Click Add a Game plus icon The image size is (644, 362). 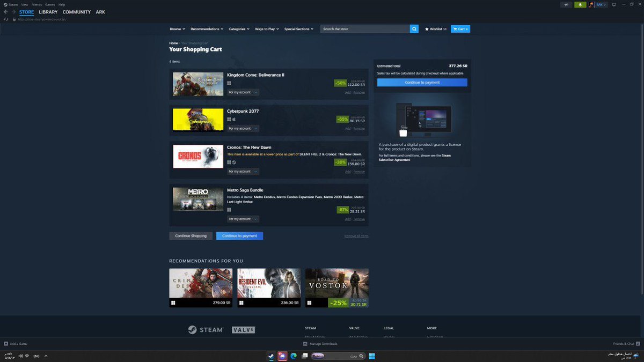6,344
